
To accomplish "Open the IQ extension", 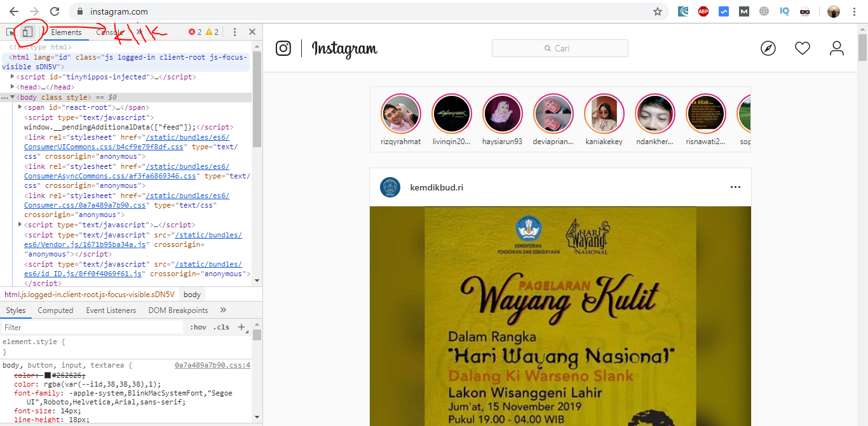I will [785, 11].
